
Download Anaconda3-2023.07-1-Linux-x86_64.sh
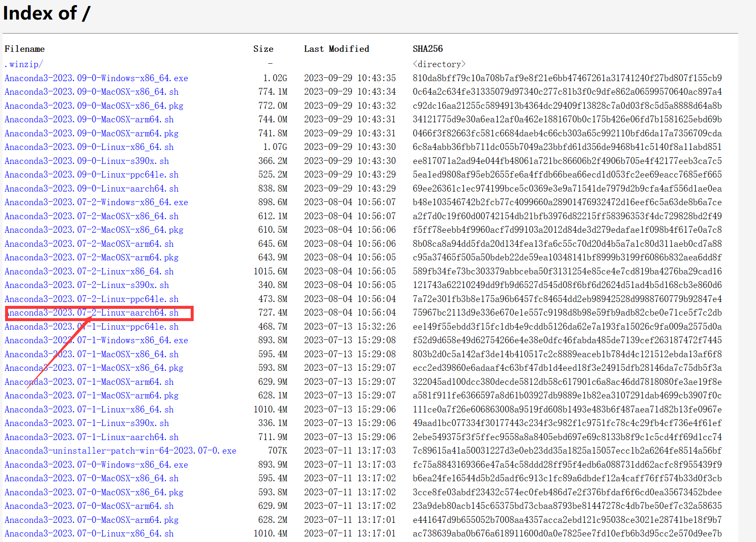pos(89,409)
